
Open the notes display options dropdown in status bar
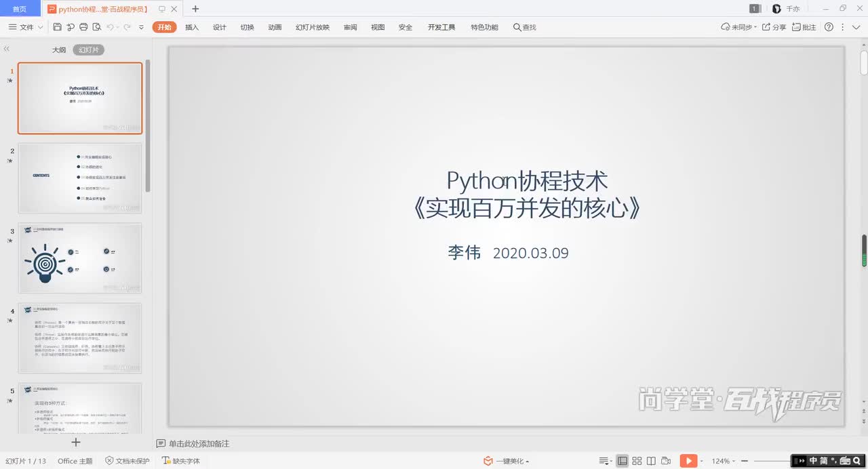pyautogui.click(x=606, y=461)
